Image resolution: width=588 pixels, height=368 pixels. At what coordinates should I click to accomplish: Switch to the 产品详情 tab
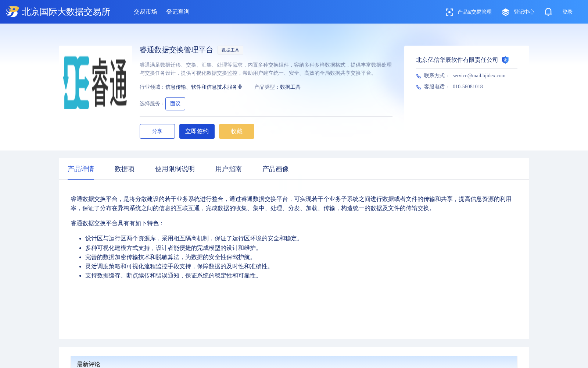tap(81, 169)
